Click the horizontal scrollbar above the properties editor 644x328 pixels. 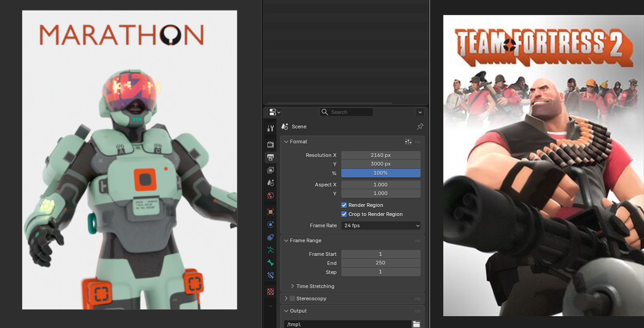point(329,103)
